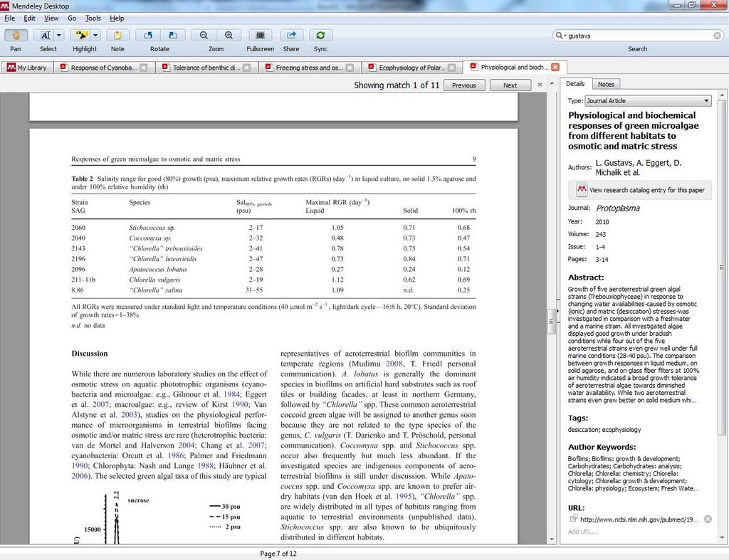729x560 pixels.
Task: Open the Response of Cyanoba... tab
Action: tap(104, 68)
